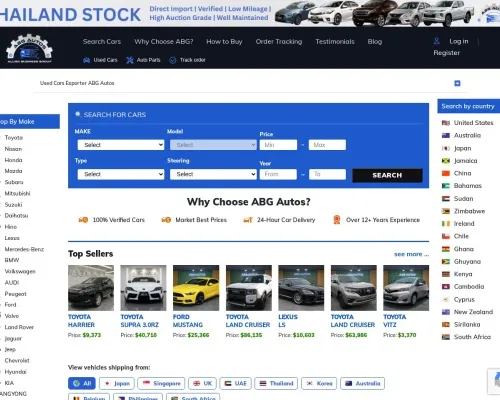Select Mercedes-Benz in the make list
The image size is (500, 400).
point(24,249)
